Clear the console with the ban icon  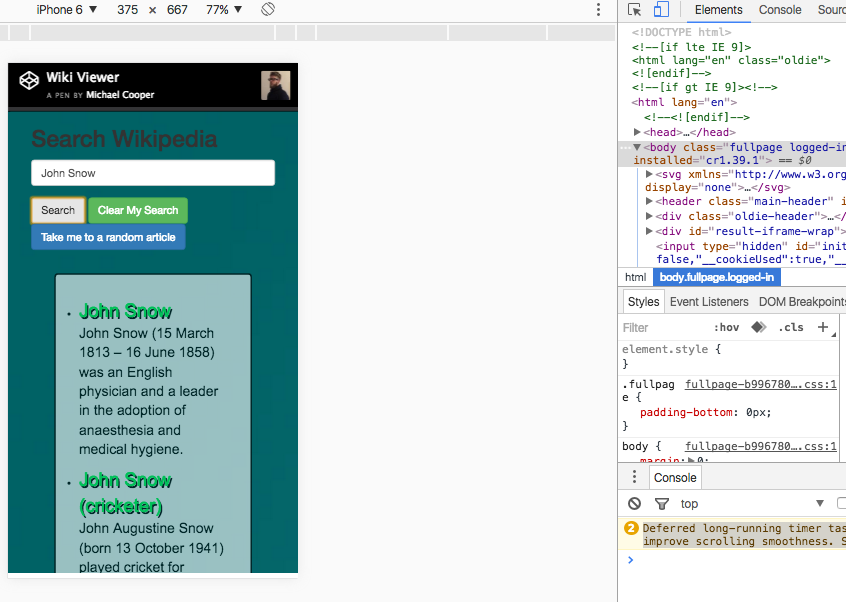pos(634,503)
